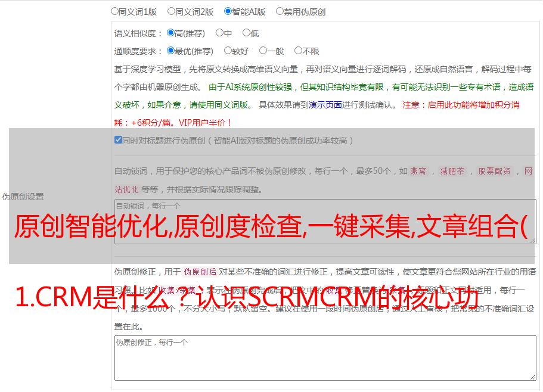Grab the 自动锁词 textarea resize handle
The height and width of the screenshot is (392, 543).
[x=533, y=241]
